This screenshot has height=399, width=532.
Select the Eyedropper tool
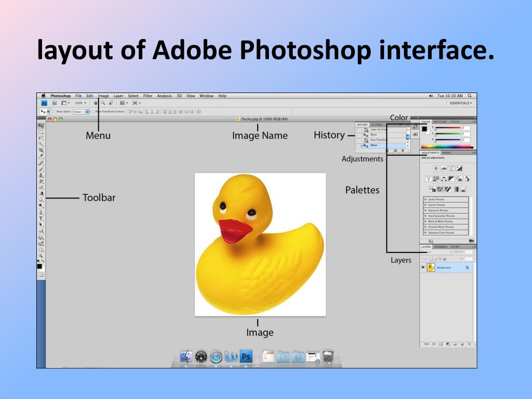(41, 156)
